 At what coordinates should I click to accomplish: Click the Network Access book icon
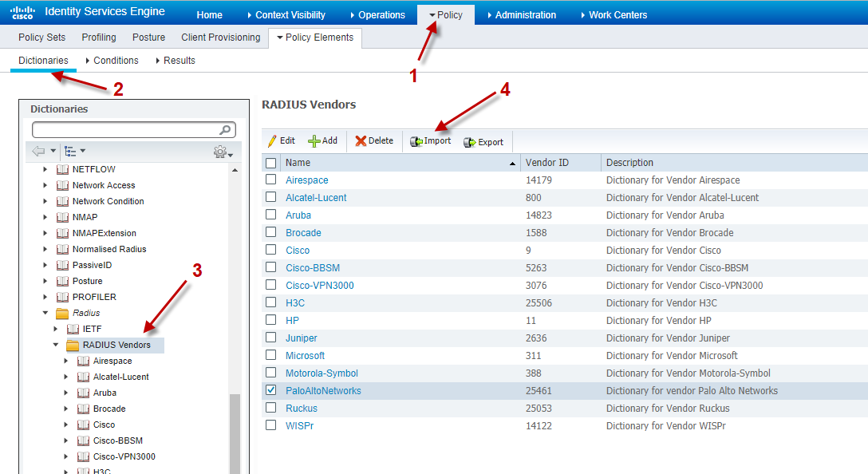[62, 185]
